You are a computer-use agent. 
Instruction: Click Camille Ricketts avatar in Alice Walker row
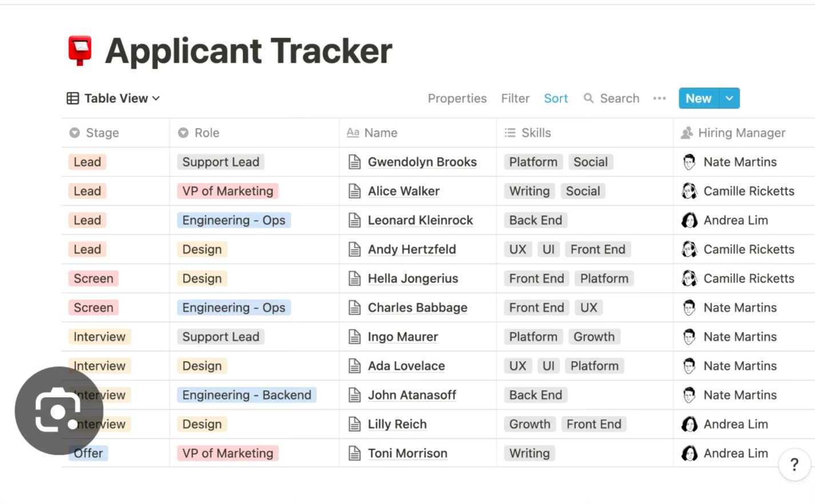click(689, 191)
